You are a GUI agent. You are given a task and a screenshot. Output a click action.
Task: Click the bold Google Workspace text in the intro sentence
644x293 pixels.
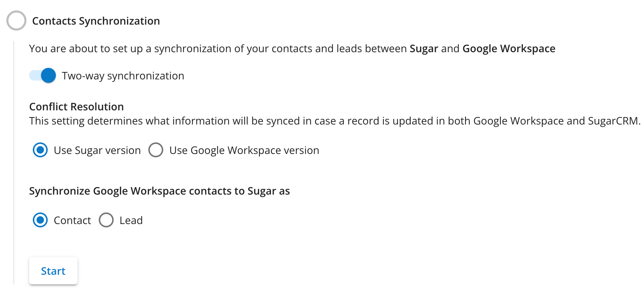[x=509, y=48]
